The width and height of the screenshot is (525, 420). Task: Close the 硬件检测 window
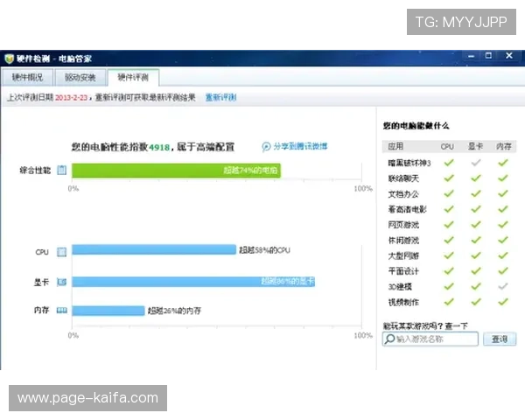click(x=509, y=56)
